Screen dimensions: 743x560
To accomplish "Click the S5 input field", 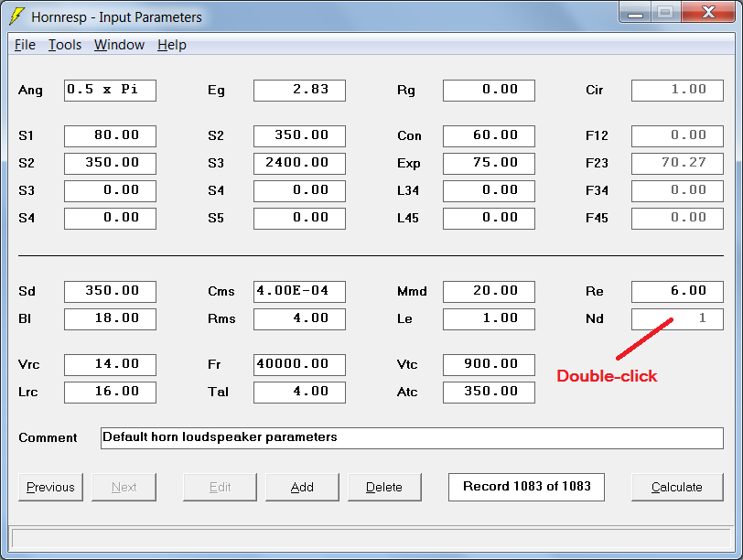I will click(x=299, y=219).
